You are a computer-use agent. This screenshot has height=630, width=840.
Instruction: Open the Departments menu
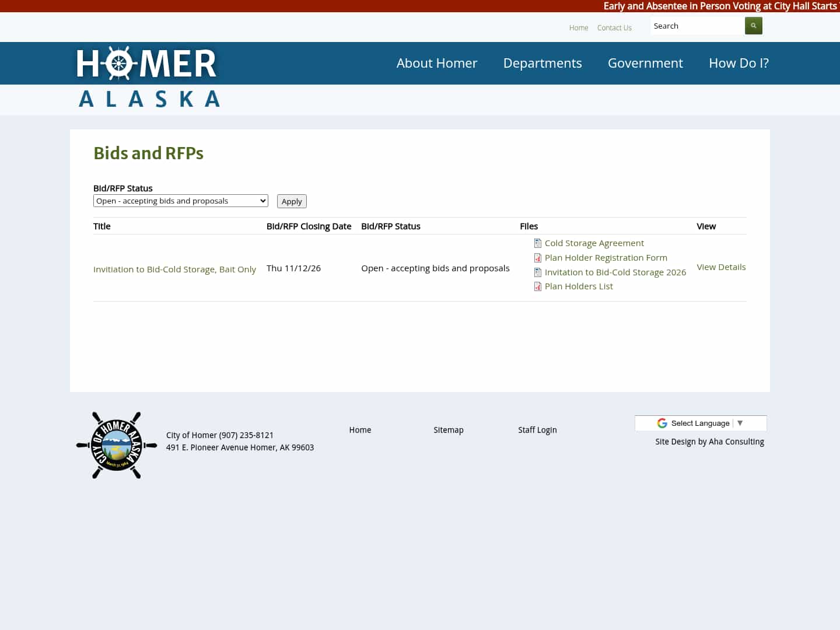coord(542,63)
